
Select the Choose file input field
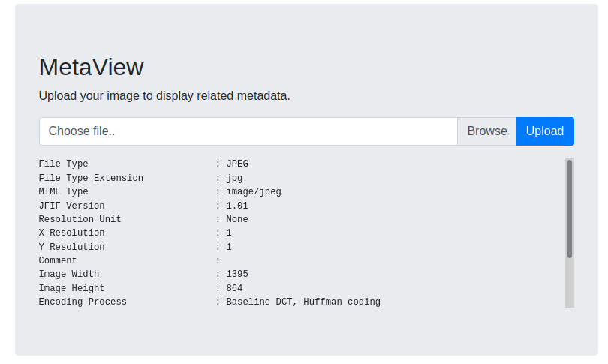coord(248,131)
